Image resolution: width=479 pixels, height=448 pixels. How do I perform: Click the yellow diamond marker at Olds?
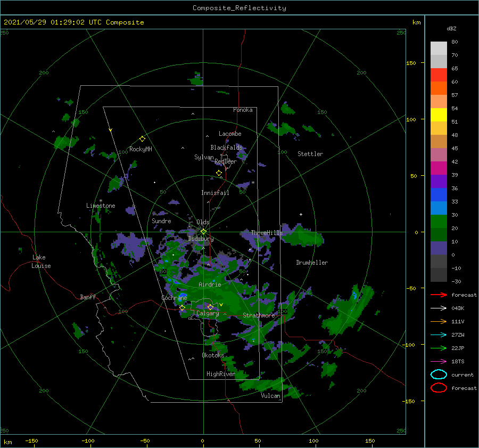click(203, 232)
